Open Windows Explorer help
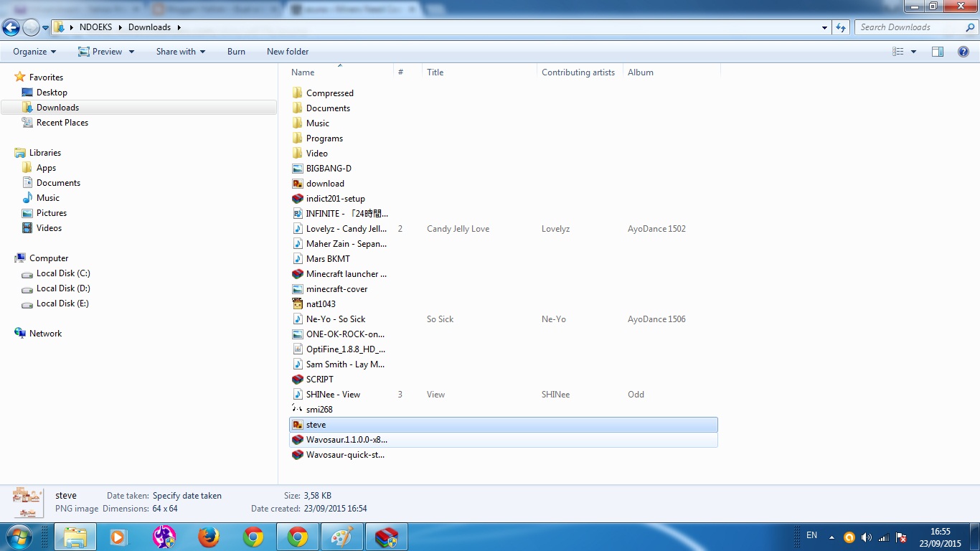980x551 pixels. click(x=964, y=51)
